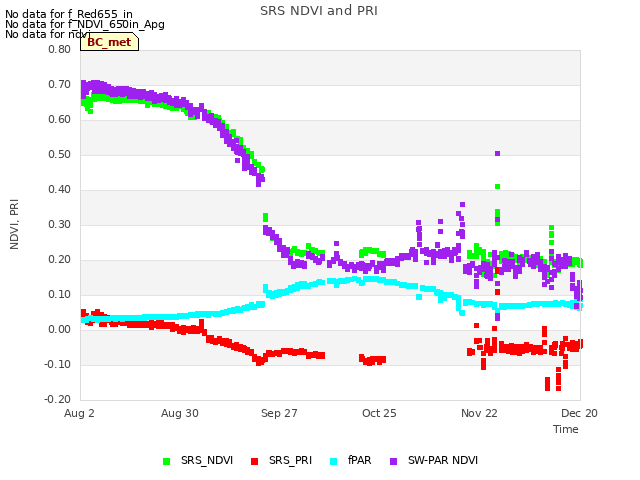
Task: Select the SRS_PRI legend label
Action: [x=290, y=460]
